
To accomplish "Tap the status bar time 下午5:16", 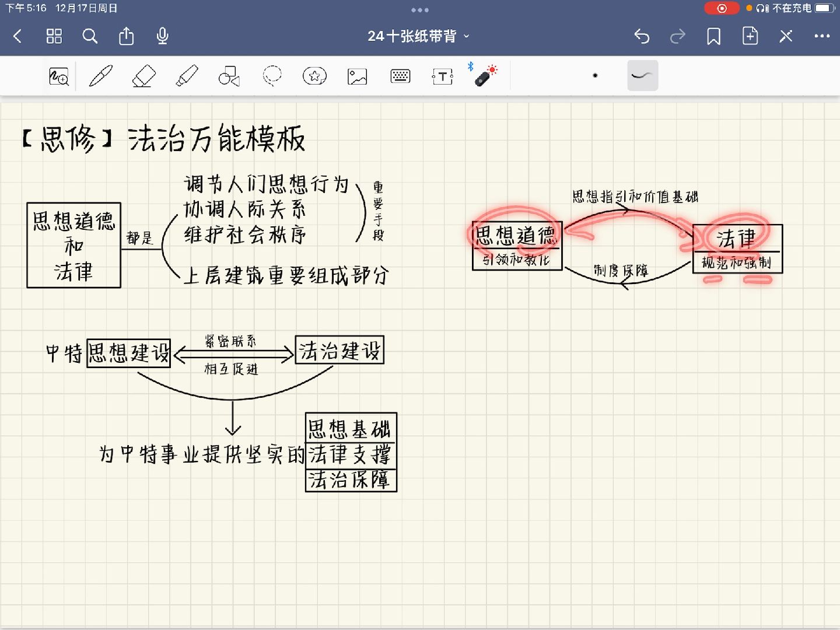I will click(26, 8).
